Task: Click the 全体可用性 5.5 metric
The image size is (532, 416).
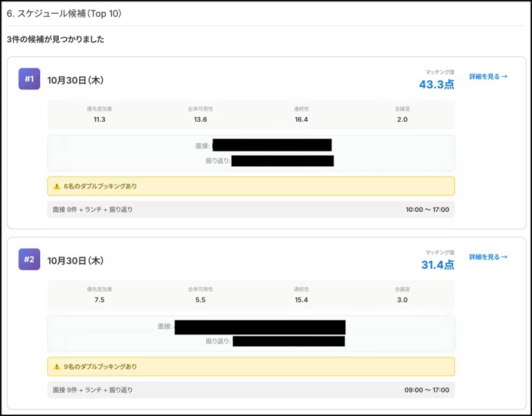Action: click(201, 295)
